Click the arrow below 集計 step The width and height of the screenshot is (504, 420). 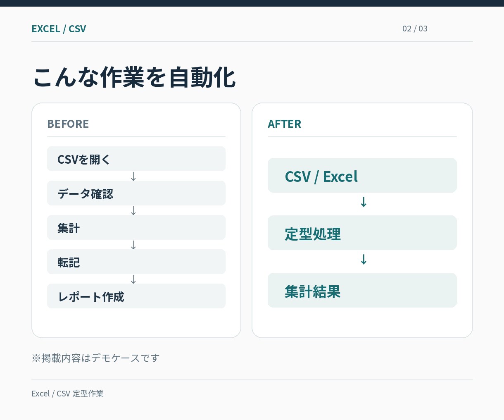click(x=133, y=245)
